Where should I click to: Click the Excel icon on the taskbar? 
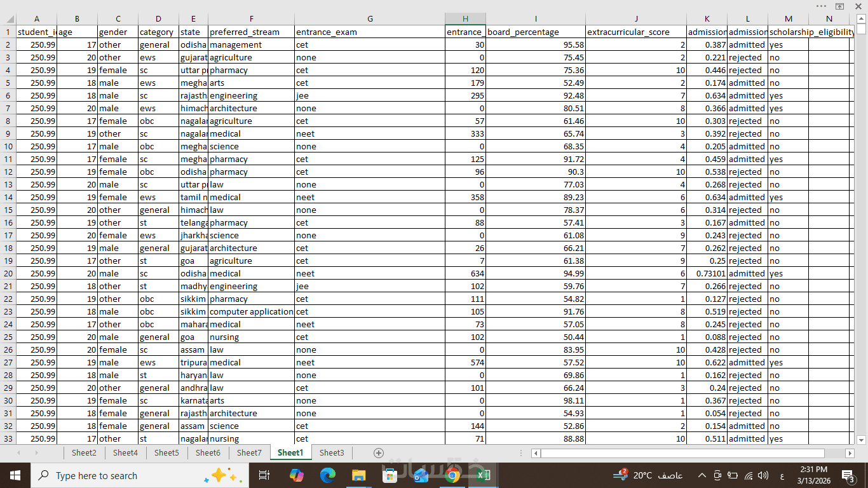point(483,475)
